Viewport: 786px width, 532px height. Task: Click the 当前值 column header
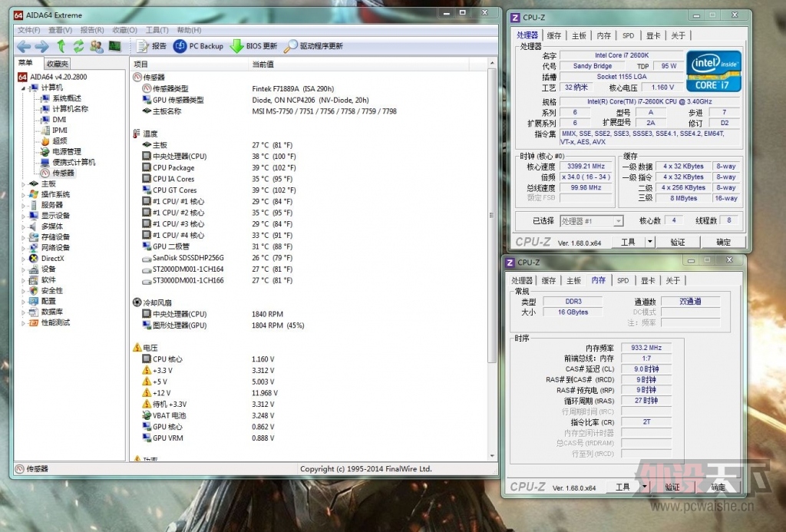358,64
